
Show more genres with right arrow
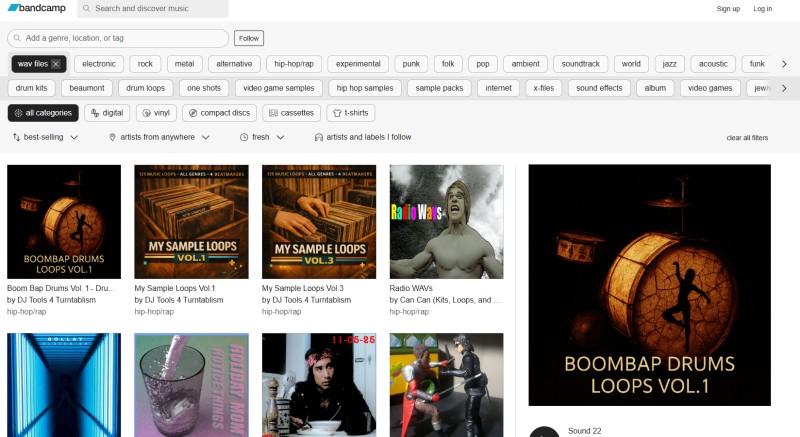[x=784, y=64]
